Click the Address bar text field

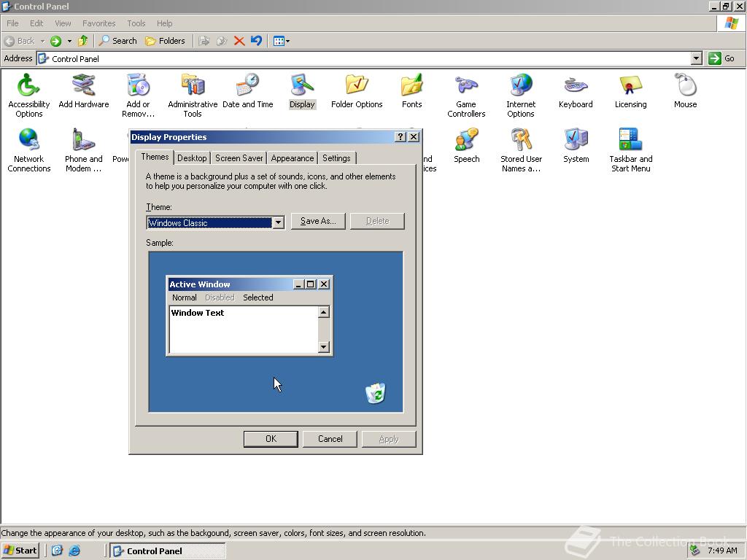click(x=364, y=58)
